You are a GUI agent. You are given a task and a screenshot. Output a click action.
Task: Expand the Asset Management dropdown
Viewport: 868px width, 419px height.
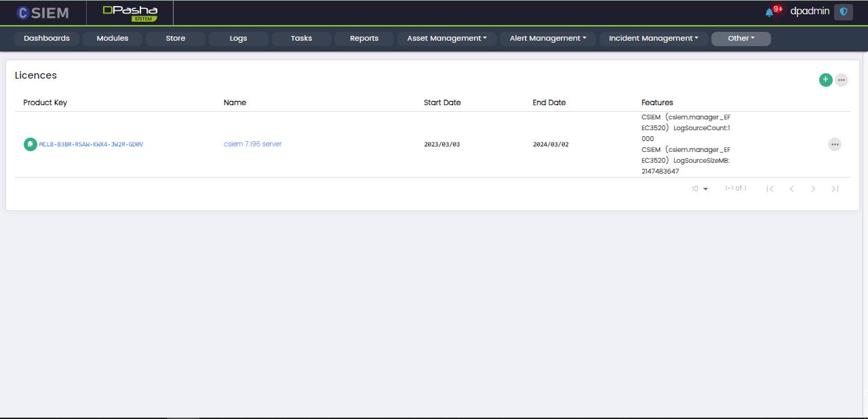pyautogui.click(x=447, y=39)
